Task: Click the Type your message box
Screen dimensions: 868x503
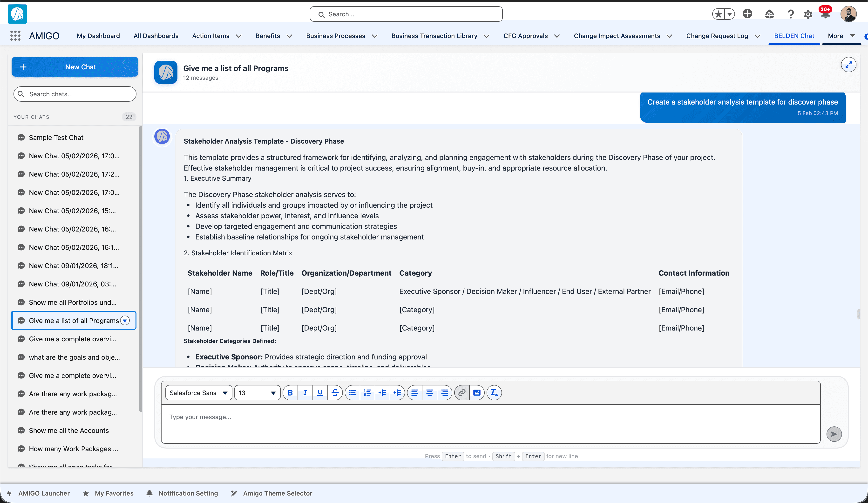Action: 490,424
